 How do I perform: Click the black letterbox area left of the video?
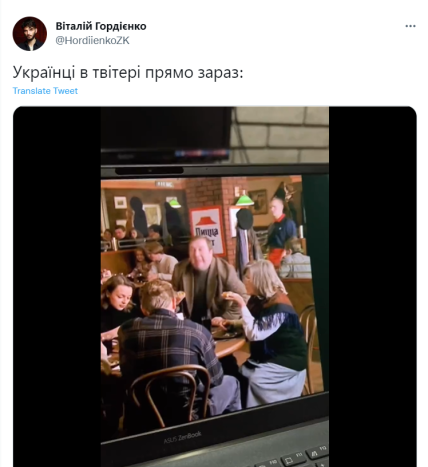[57, 287]
